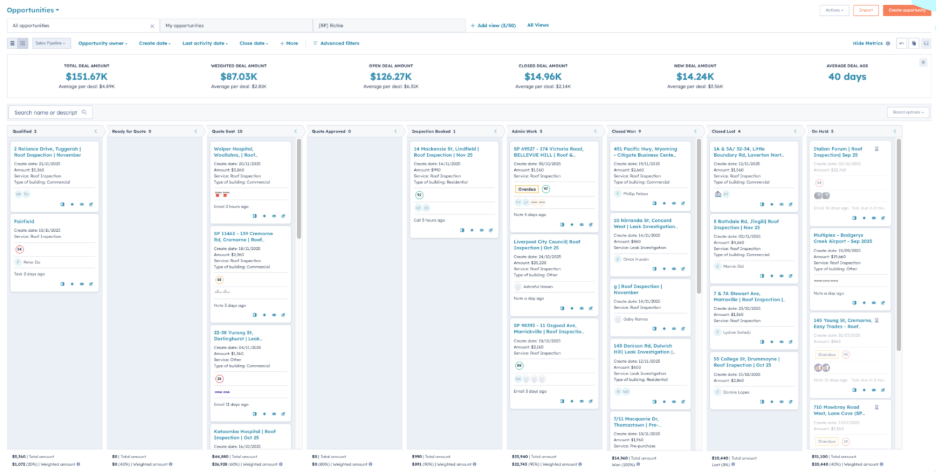This screenshot has height=474, width=936.
Task: Open the Actions dropdown
Action: point(834,10)
